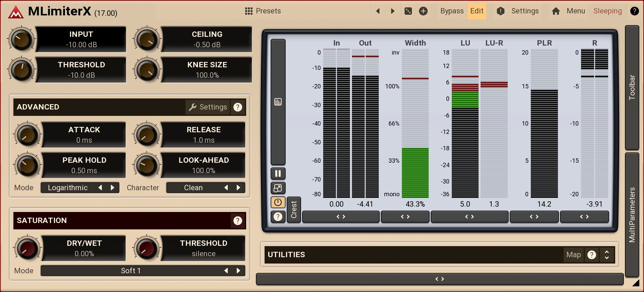Click the add preset plus icon

coord(423,11)
